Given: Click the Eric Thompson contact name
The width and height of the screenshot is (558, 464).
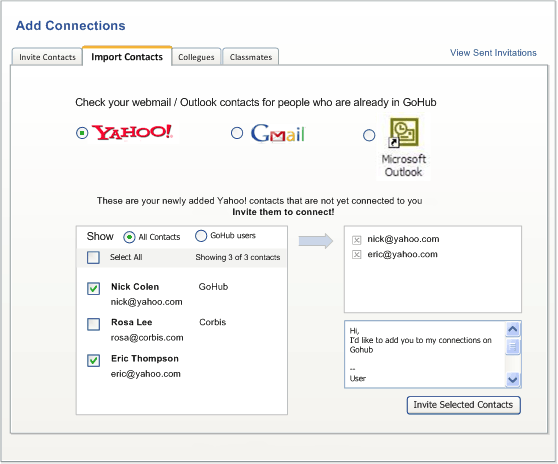Looking at the screenshot, I should (x=145, y=358).
